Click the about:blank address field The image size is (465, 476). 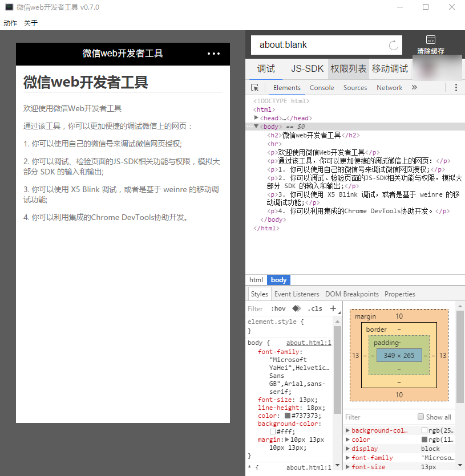(x=320, y=45)
